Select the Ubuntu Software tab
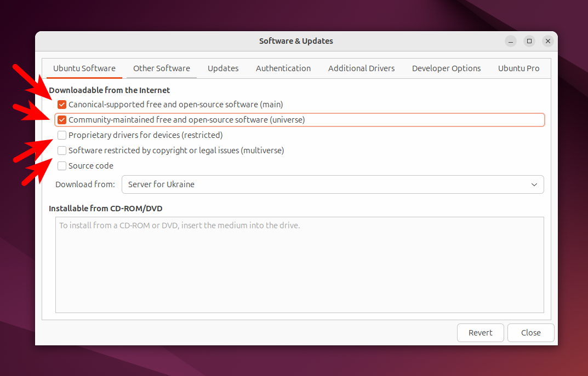The height and width of the screenshot is (376, 588). tap(84, 68)
